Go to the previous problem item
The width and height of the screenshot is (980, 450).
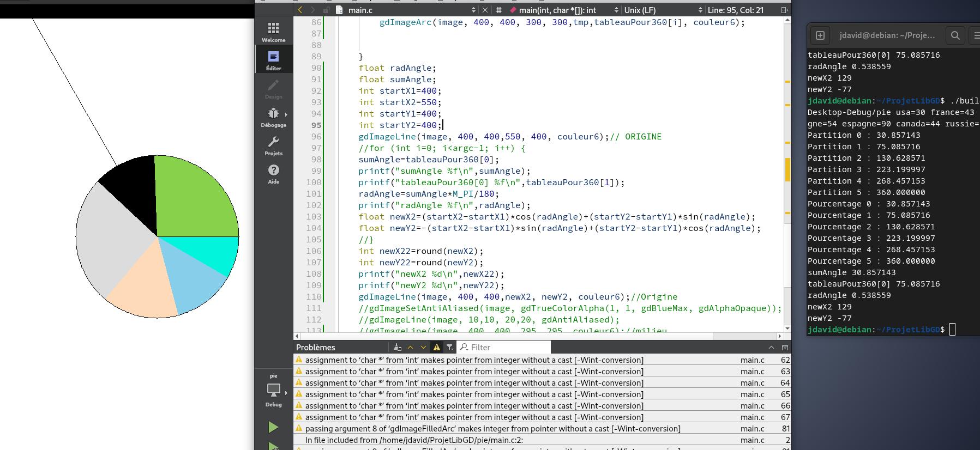411,347
